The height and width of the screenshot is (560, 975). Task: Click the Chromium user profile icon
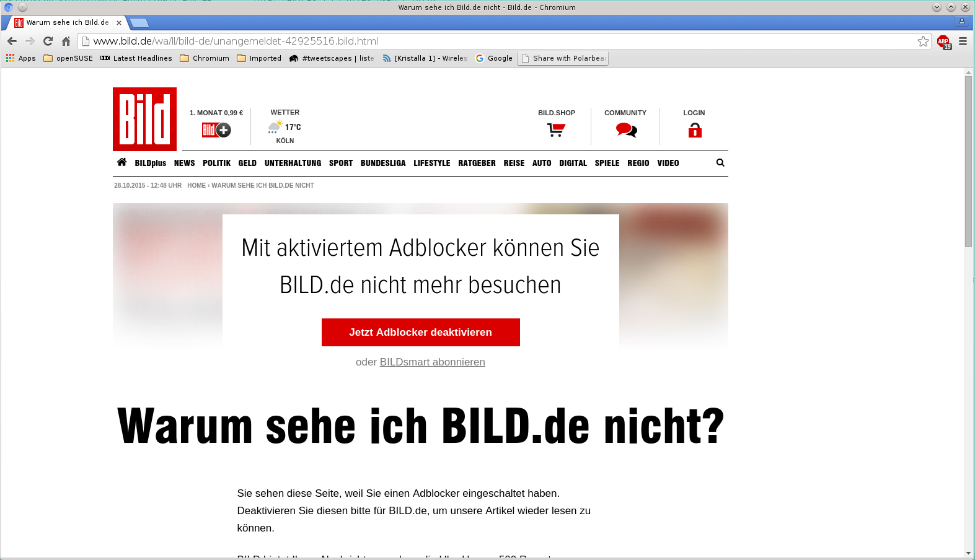962,21
